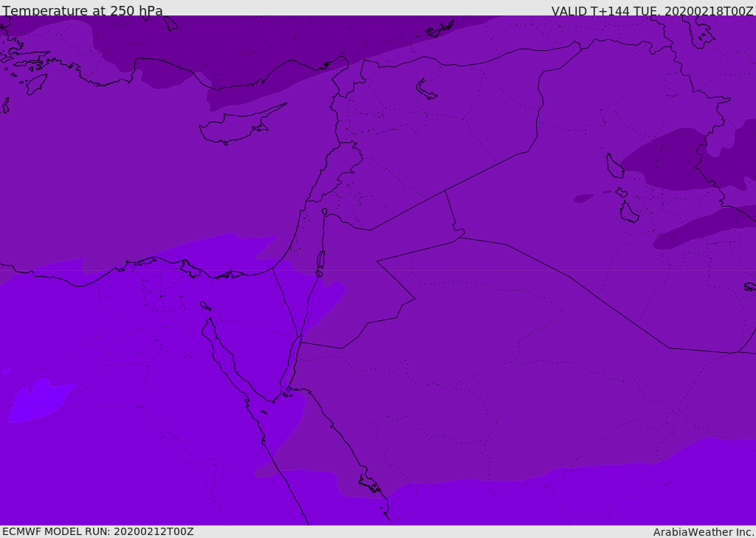Click the reservoir lake in southeastern Turkey
The height and width of the screenshot is (538, 756).
point(427,89)
